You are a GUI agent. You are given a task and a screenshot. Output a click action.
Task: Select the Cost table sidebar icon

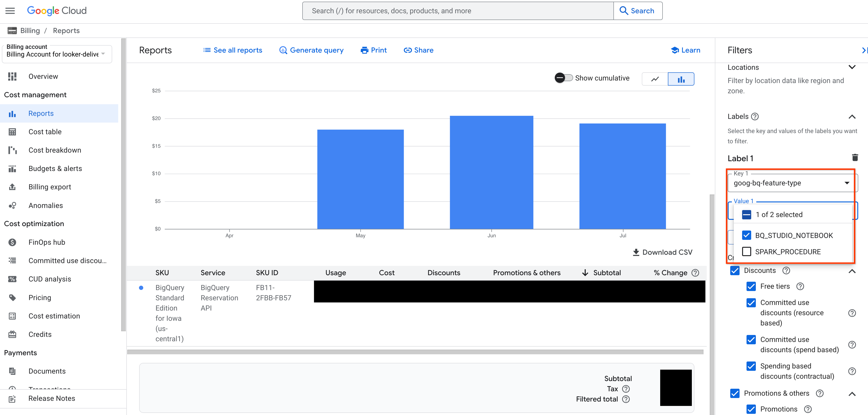click(x=12, y=131)
